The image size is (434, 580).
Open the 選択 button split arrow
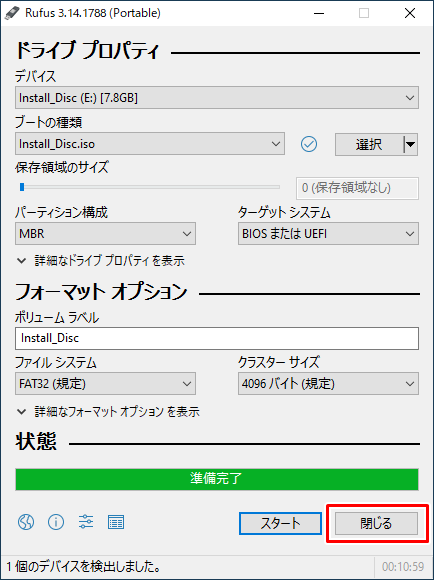pyautogui.click(x=410, y=144)
